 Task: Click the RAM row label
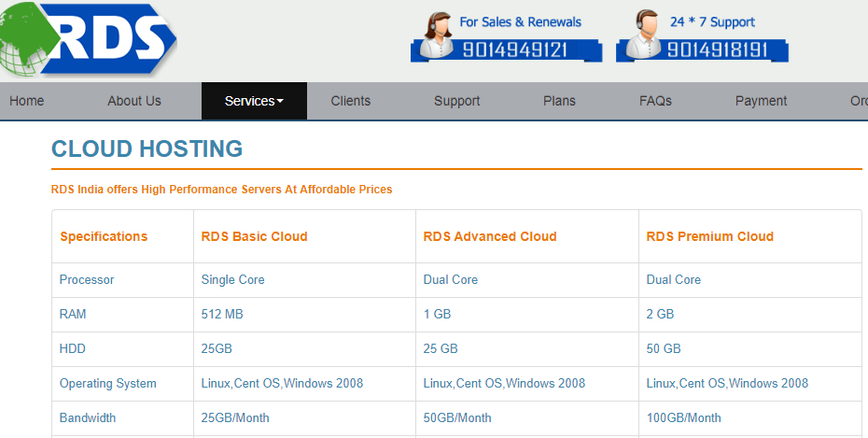coord(73,314)
